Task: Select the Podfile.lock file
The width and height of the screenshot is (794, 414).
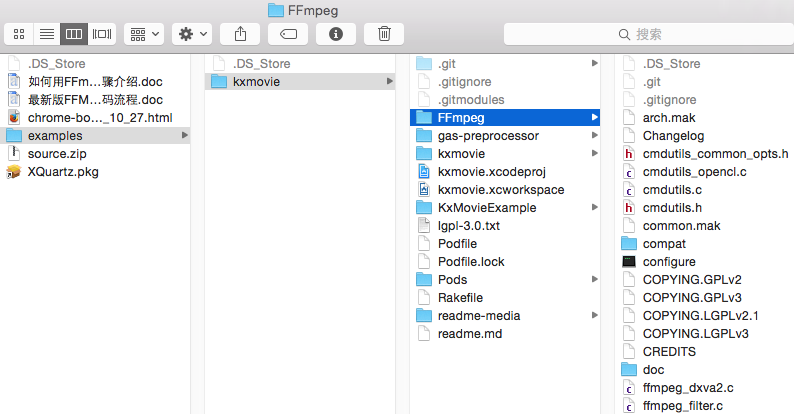Action: 506,262
